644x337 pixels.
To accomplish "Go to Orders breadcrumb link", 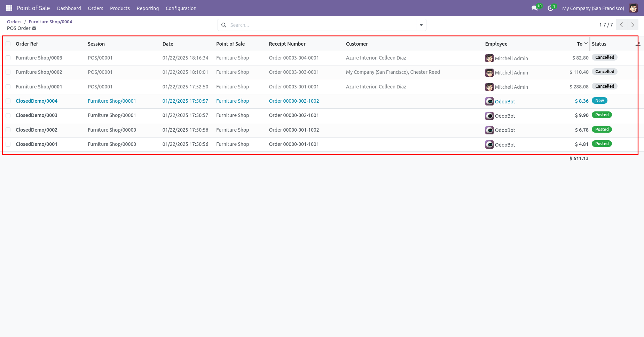I will coord(14,22).
